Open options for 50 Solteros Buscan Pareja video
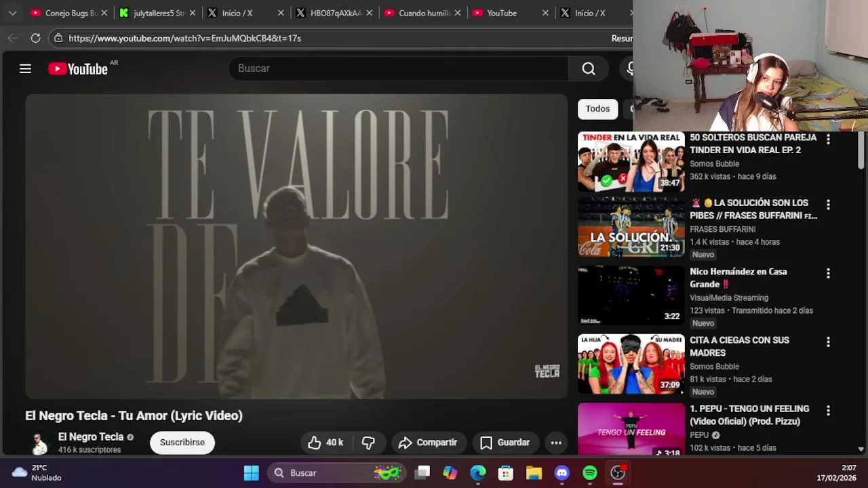This screenshot has height=488, width=868. point(828,138)
